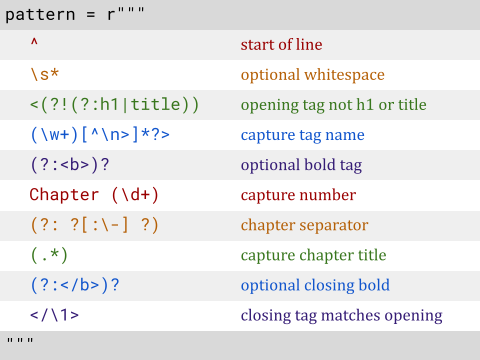Click the 'optional whitespace' description
Image resolution: width=480 pixels, height=360 pixels.
(313, 75)
